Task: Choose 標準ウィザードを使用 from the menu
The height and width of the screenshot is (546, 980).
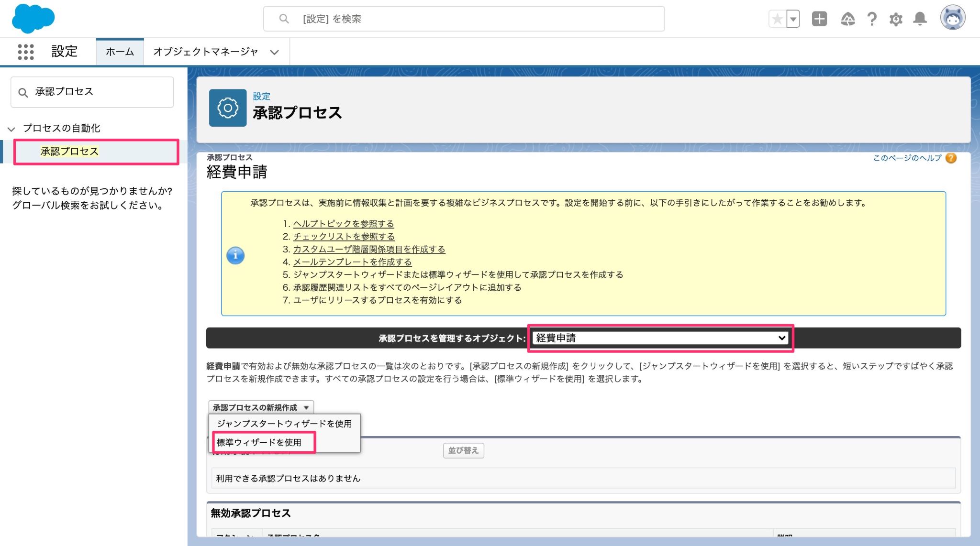Action: tap(259, 442)
